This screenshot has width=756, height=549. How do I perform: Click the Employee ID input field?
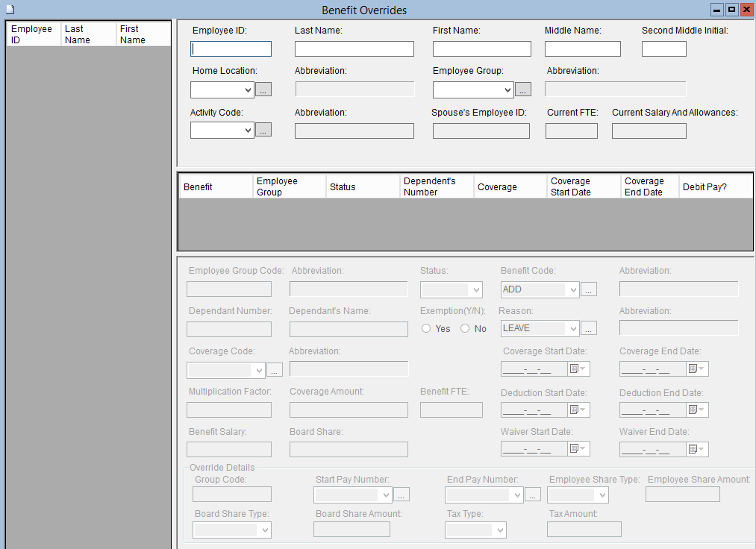pyautogui.click(x=231, y=49)
